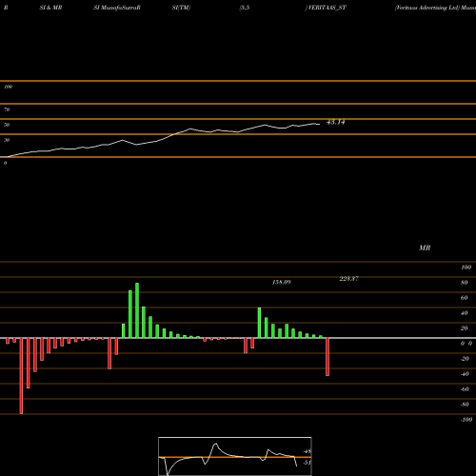The image size is (476, 476).
Task: Click the 60 label on MR axis
Action: point(465,298)
